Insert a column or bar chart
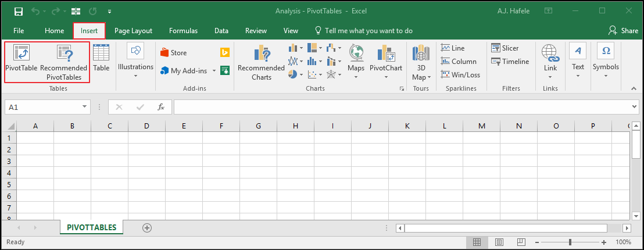The width and height of the screenshot is (644, 250). 295,48
